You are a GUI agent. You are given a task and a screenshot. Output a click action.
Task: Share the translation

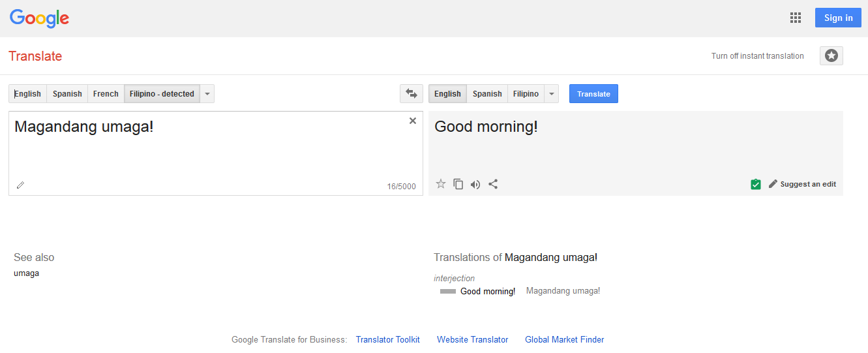pos(493,184)
